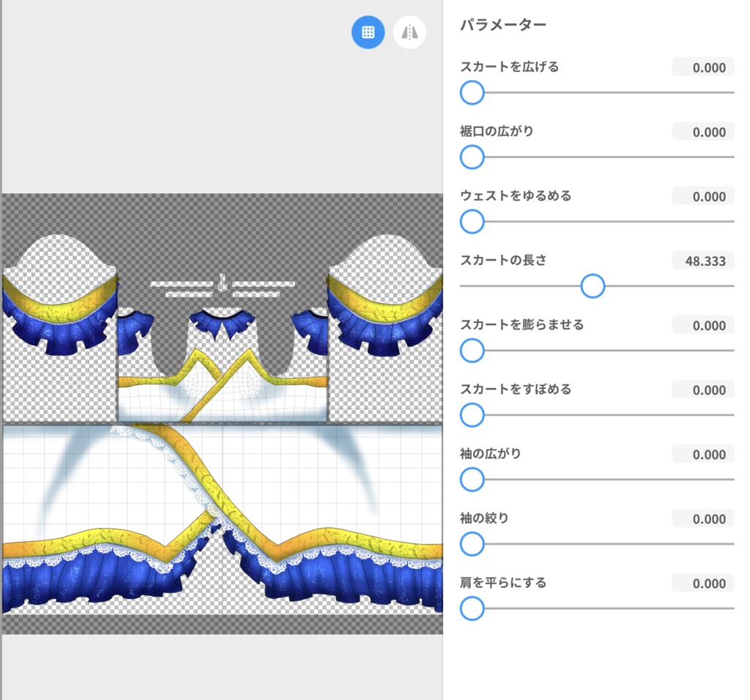Click the 袖の絞り slider handle

[x=472, y=543]
